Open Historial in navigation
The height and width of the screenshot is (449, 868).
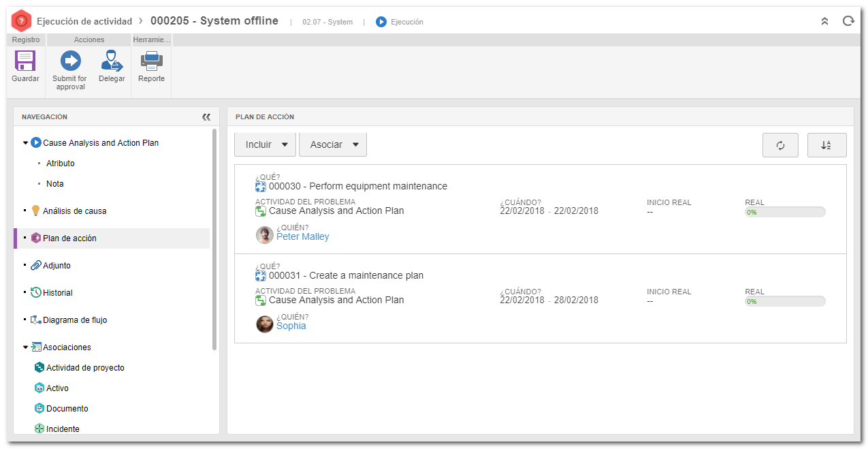pyautogui.click(x=58, y=293)
